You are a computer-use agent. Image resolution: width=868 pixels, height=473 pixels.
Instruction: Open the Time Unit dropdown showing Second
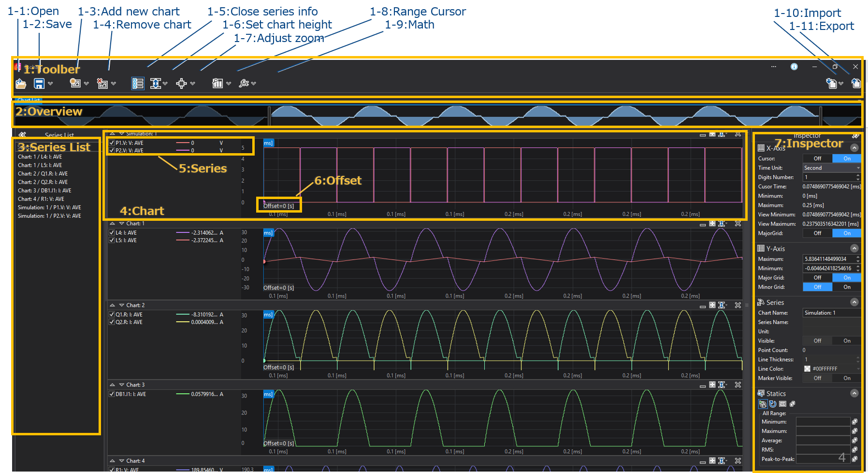(832, 168)
